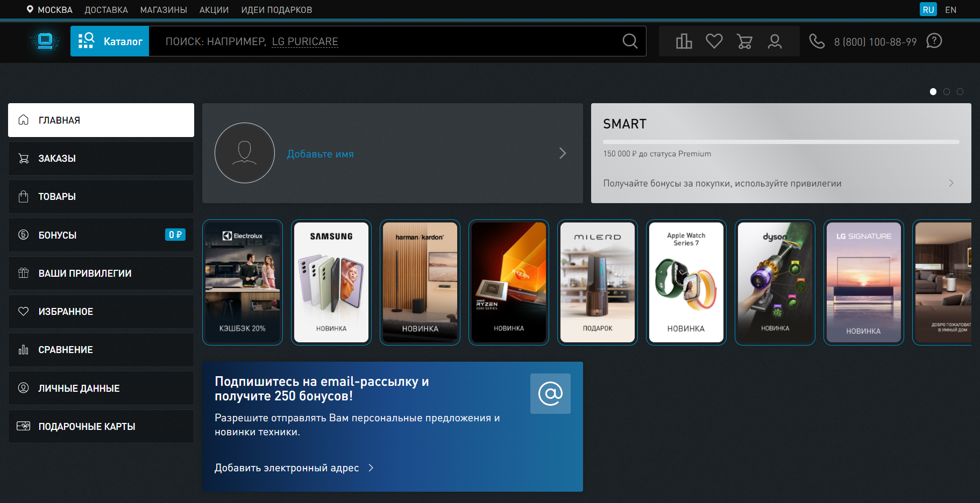
Task: Expand profile card chevron arrow
Action: click(x=563, y=153)
